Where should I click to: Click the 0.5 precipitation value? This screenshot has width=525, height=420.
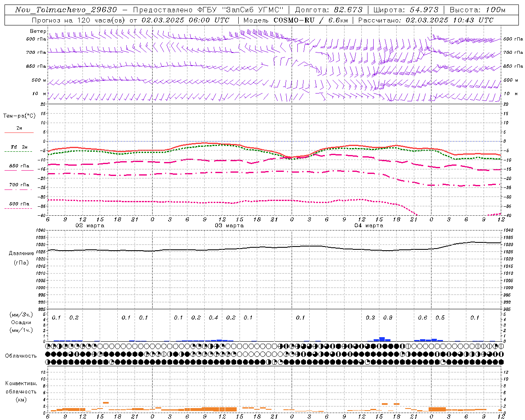point(440,318)
